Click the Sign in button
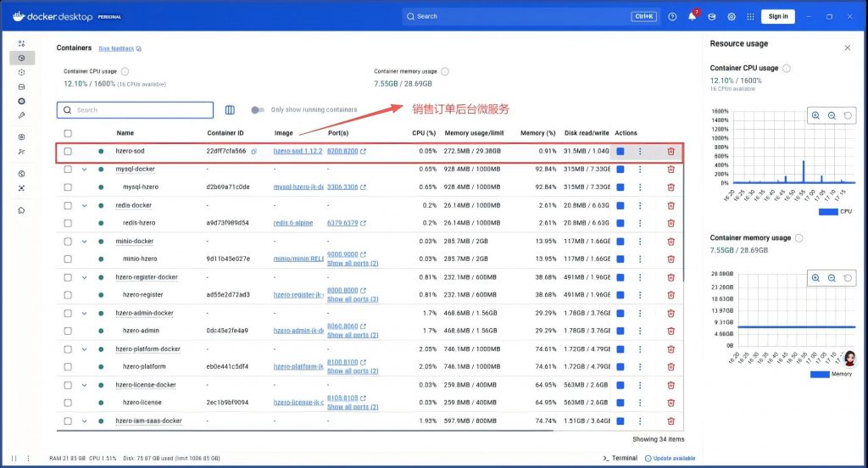This screenshot has width=868, height=468. (x=778, y=16)
